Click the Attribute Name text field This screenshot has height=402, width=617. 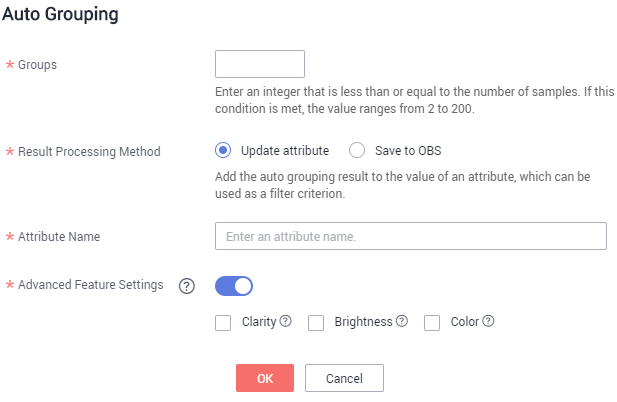(411, 236)
